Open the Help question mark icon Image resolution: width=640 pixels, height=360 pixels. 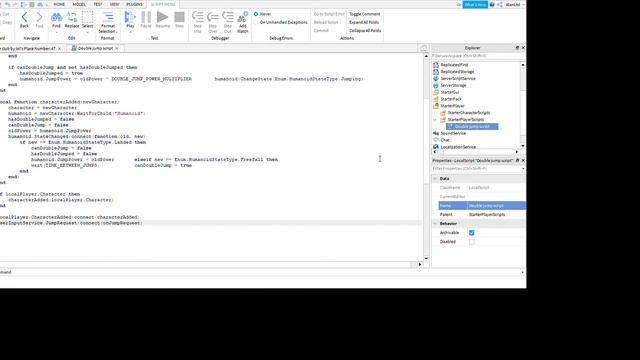492,4
